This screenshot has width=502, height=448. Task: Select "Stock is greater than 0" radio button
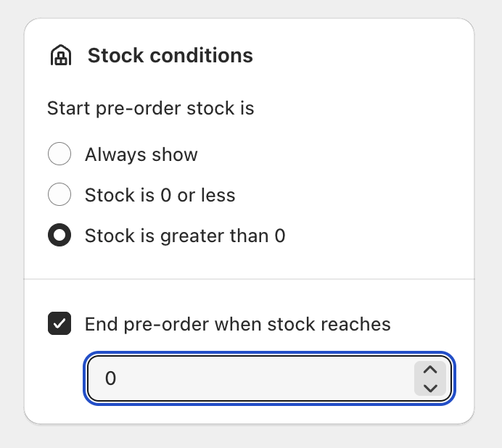click(59, 236)
